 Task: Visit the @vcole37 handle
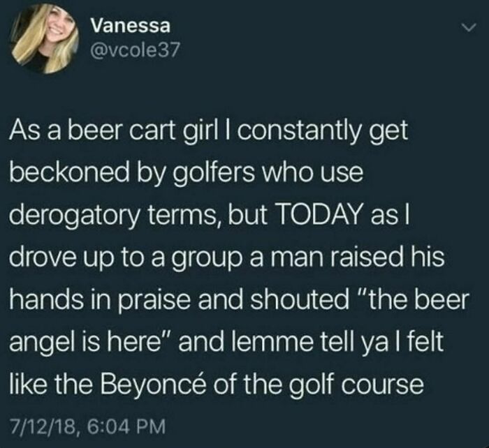coord(136,50)
